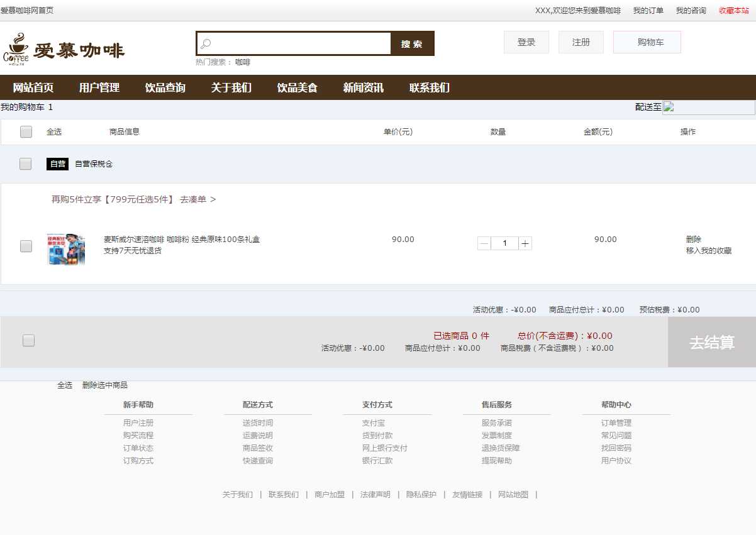Decrease quantity with the minus button
This screenshot has width=756, height=535.
coord(484,243)
